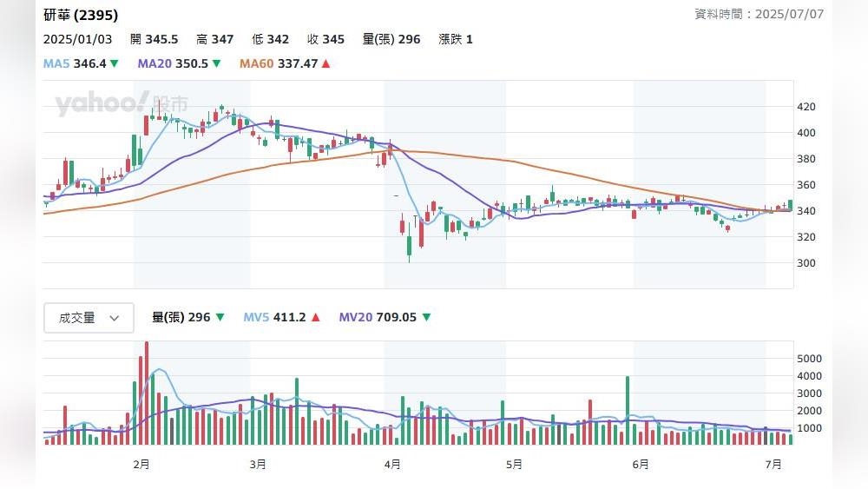
Task: Select the MA20 350.5 legend label
Action: click(x=173, y=63)
